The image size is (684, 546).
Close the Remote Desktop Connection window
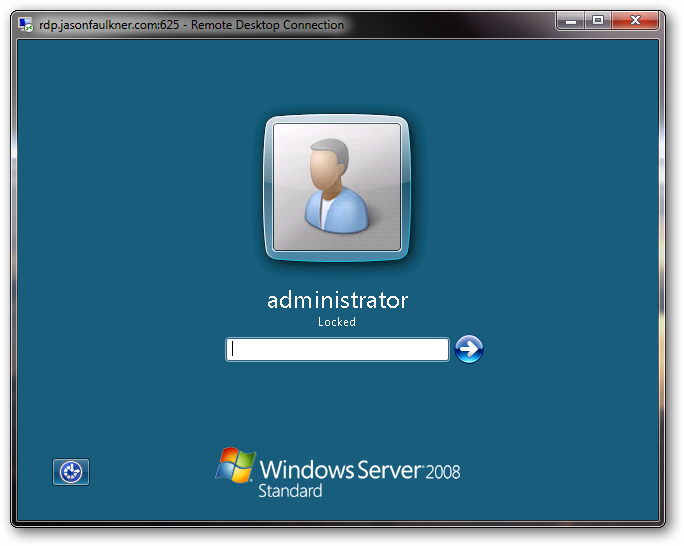click(x=635, y=20)
